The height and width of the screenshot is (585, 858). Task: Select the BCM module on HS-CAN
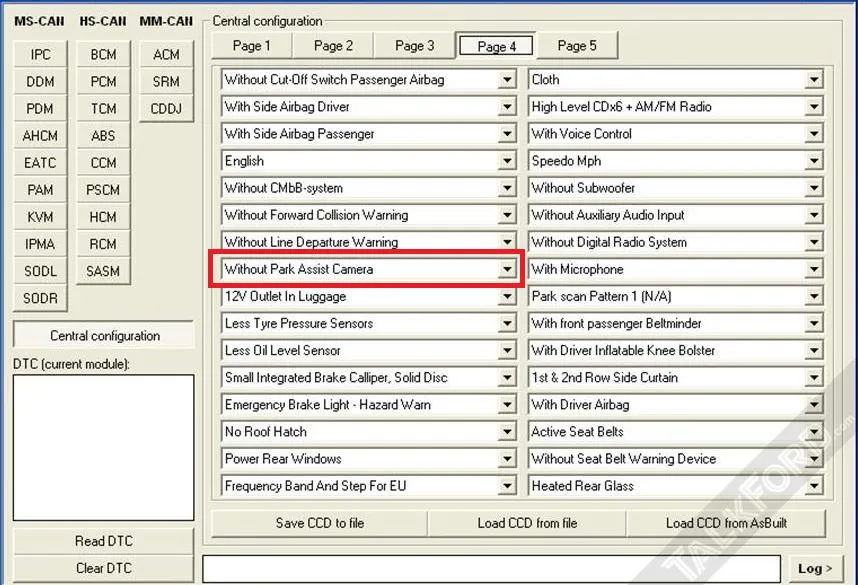103,55
